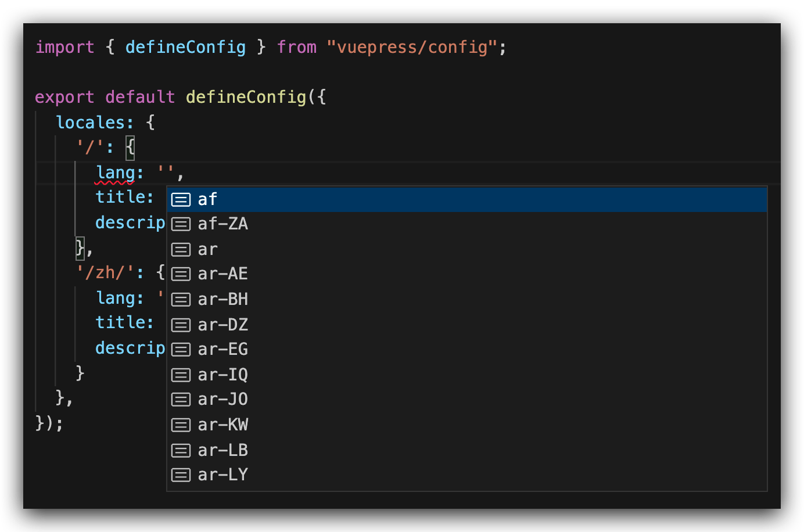
Task: Place cursor inside empty lang string quotes
Action: pyautogui.click(x=166, y=173)
